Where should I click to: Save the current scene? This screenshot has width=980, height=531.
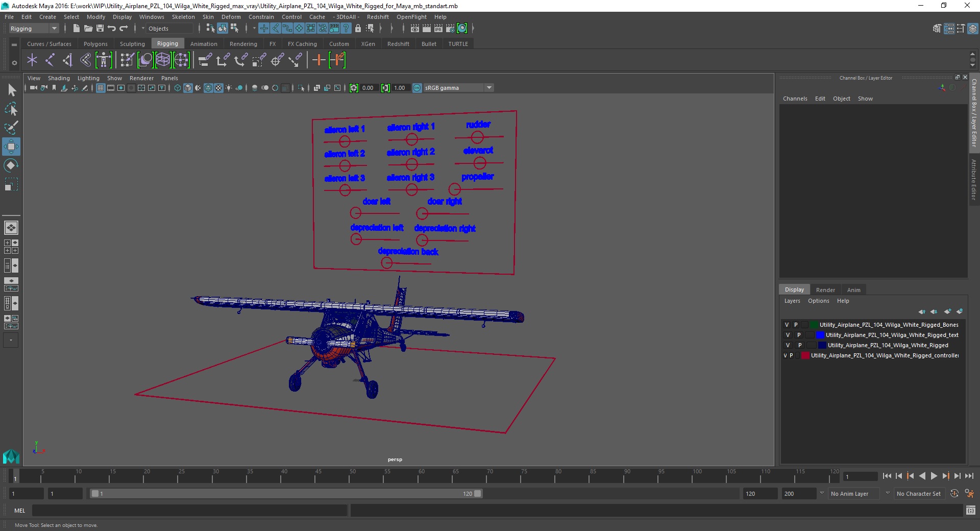point(100,29)
